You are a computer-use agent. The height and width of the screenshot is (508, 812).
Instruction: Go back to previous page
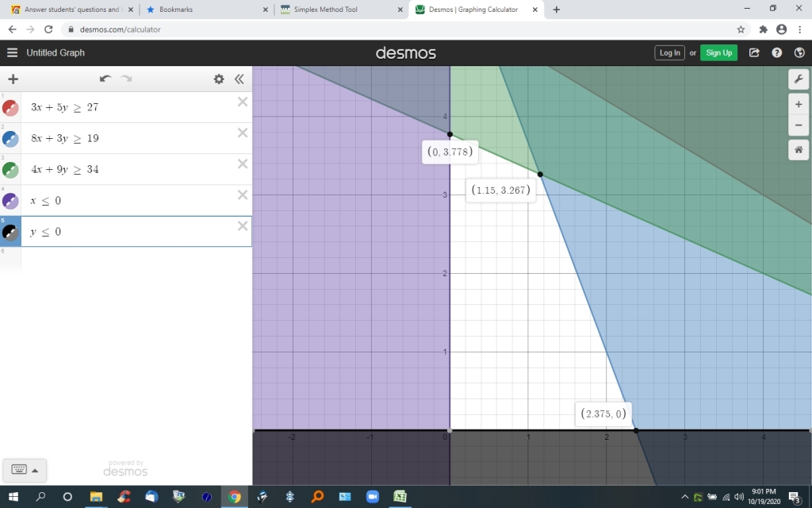(x=13, y=29)
